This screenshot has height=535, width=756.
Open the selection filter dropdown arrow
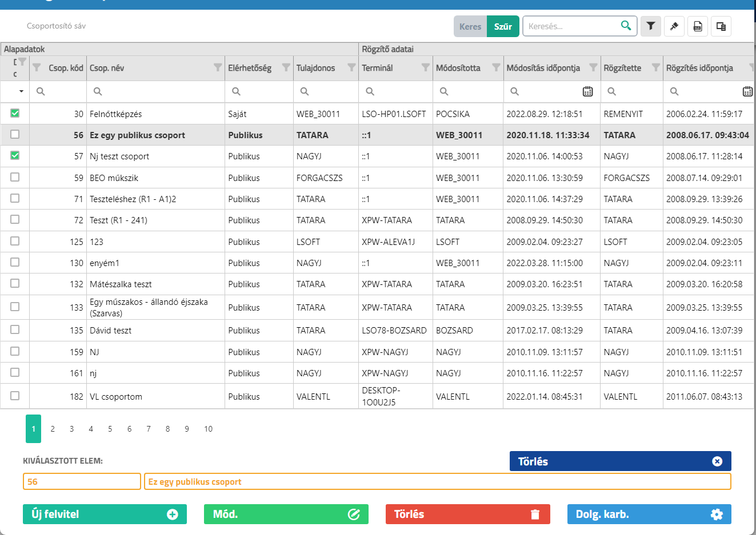[x=21, y=91]
